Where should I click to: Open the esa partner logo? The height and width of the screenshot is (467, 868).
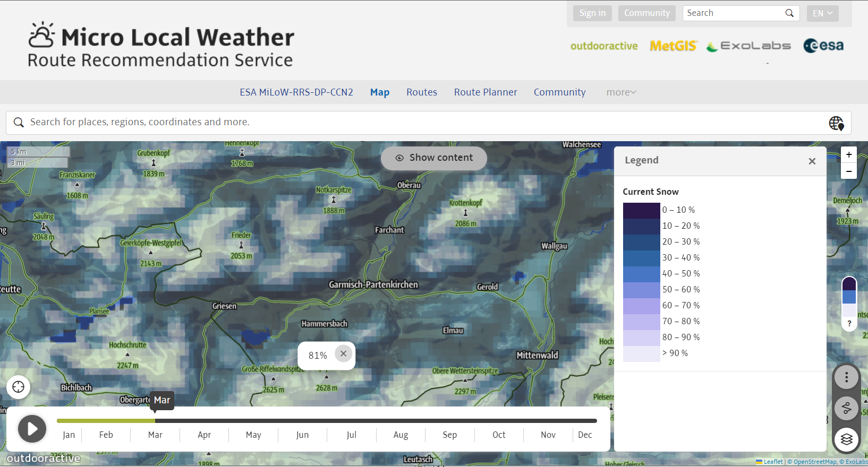[x=823, y=46]
